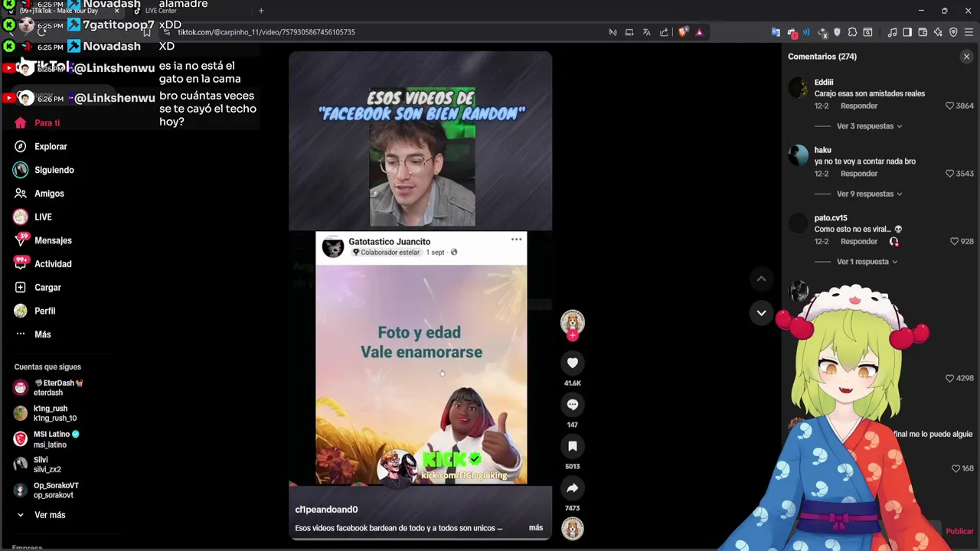
Task: Open the Brave Rewards triangle icon
Action: coord(699,32)
